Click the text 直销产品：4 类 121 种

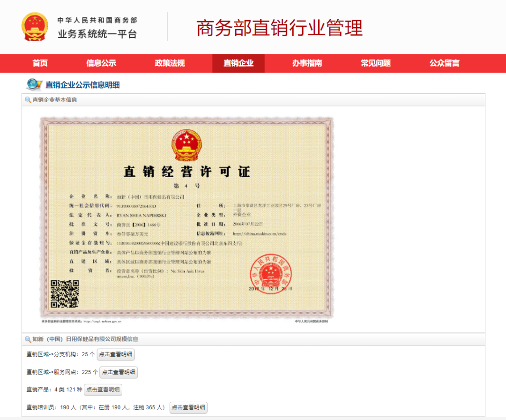pyautogui.click(x=54, y=390)
